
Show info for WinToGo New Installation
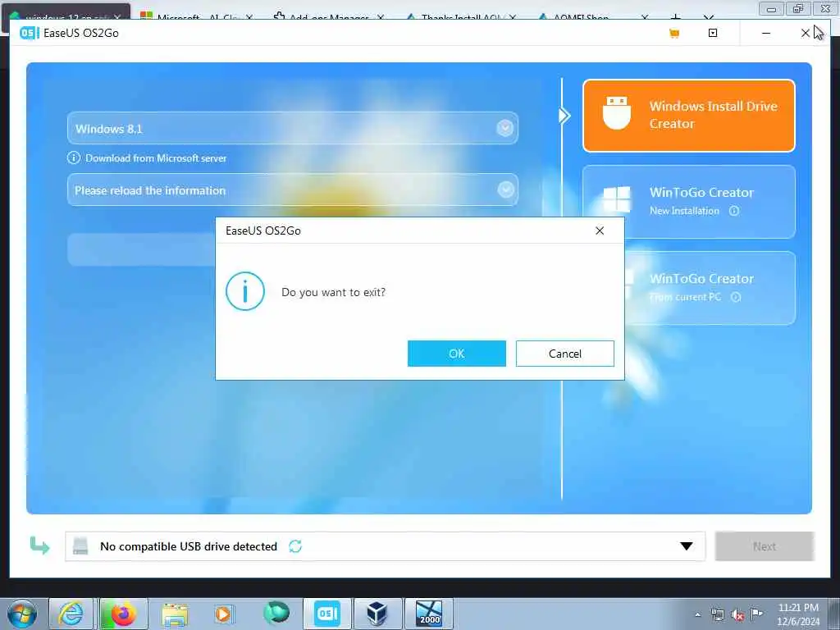pyautogui.click(x=734, y=211)
